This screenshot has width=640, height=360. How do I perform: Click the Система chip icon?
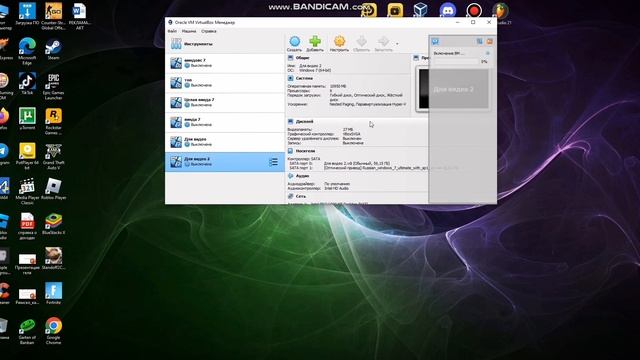[291, 78]
